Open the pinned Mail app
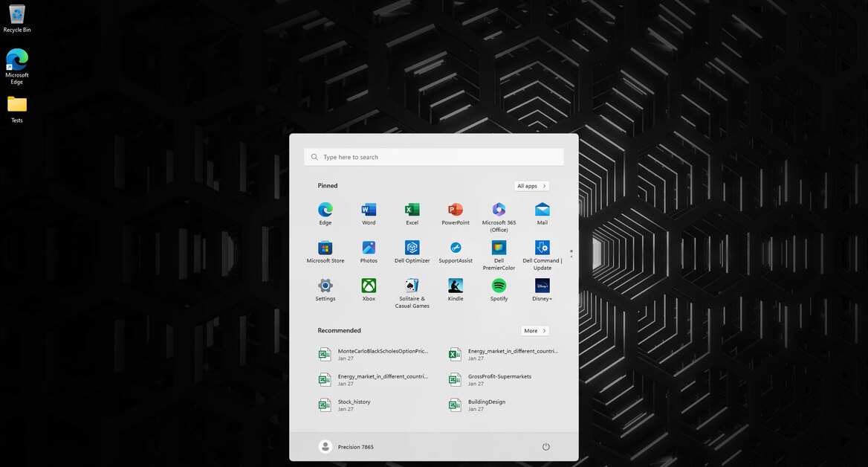 point(542,214)
